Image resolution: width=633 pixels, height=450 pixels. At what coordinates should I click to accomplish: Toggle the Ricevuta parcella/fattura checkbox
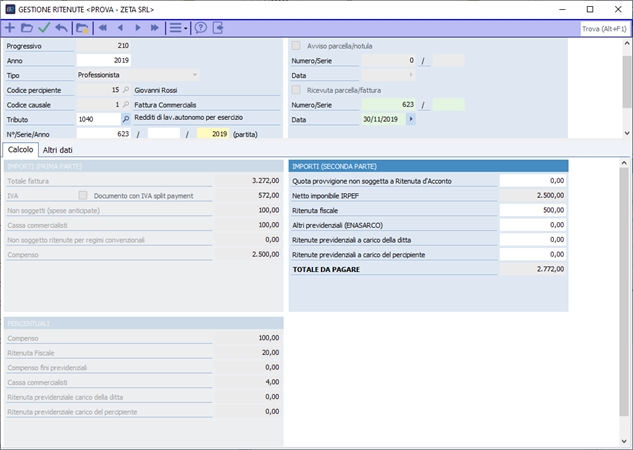tap(295, 90)
